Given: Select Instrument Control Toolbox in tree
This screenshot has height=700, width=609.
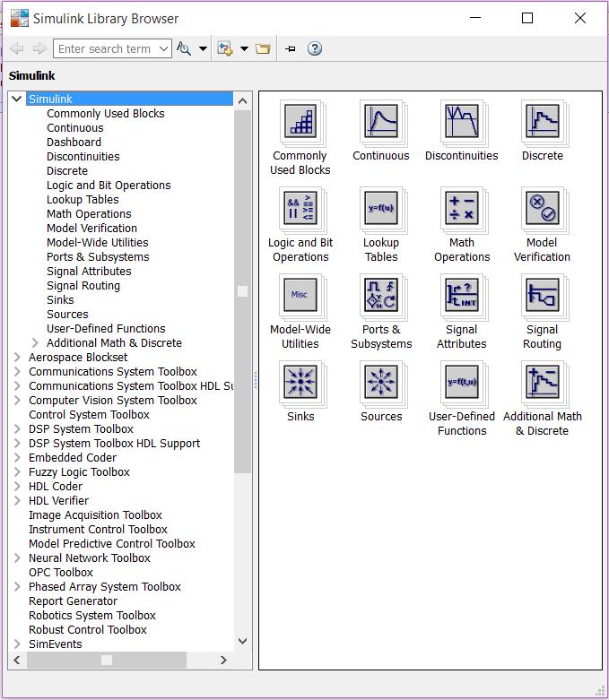Looking at the screenshot, I should [x=98, y=529].
